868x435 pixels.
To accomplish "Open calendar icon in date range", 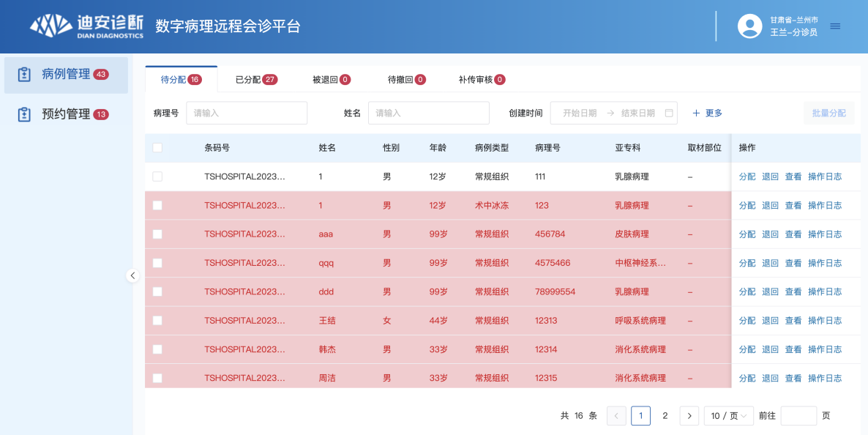I will tap(669, 113).
